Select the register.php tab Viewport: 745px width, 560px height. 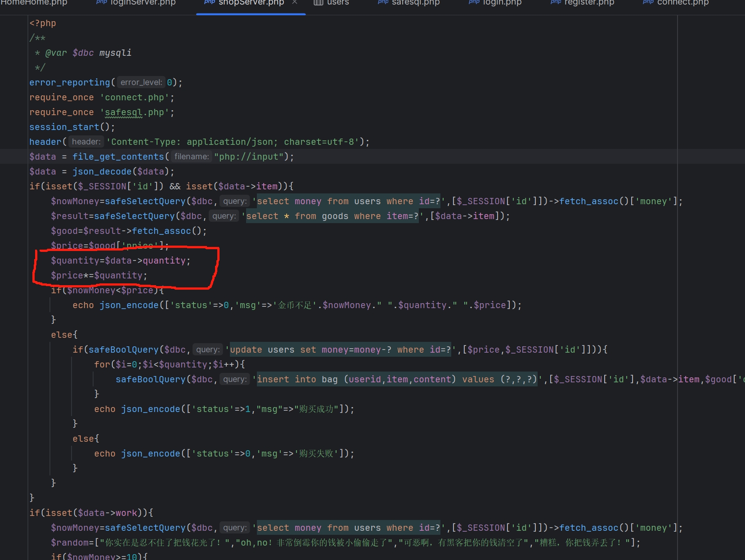click(589, 3)
